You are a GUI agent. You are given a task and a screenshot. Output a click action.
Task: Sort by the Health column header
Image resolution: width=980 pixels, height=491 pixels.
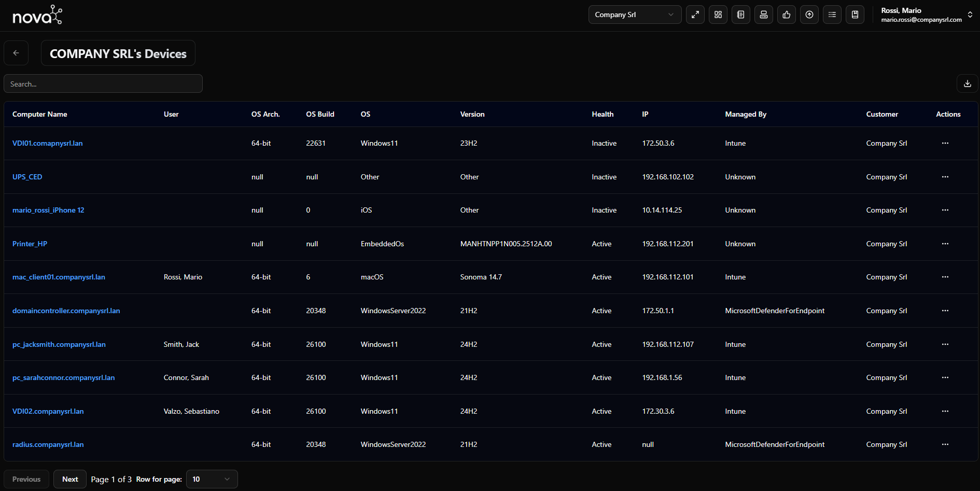click(x=603, y=114)
